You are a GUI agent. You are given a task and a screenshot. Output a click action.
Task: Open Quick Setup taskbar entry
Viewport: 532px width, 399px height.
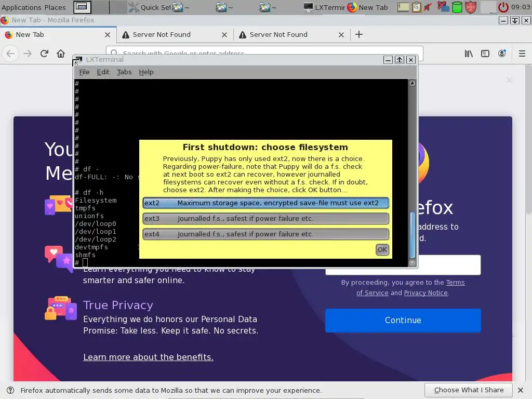point(150,7)
